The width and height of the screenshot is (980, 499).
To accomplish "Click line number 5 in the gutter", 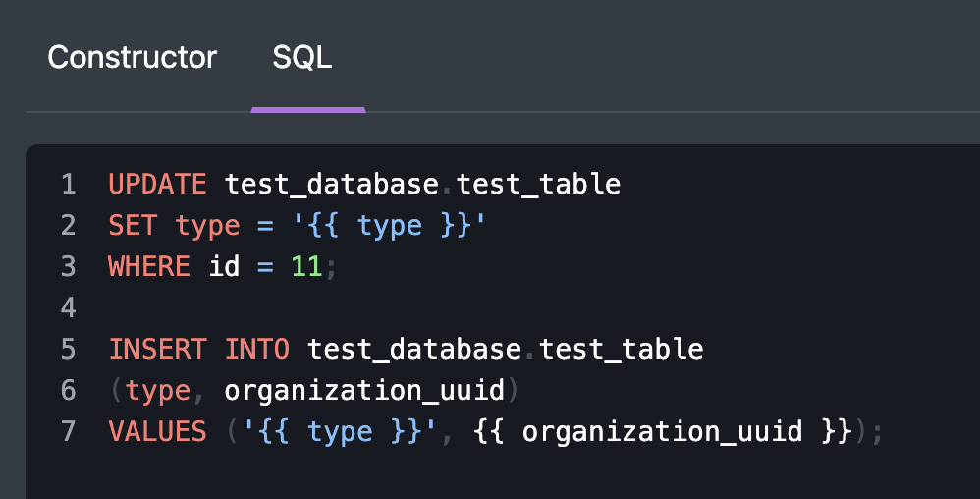I will tap(68, 349).
